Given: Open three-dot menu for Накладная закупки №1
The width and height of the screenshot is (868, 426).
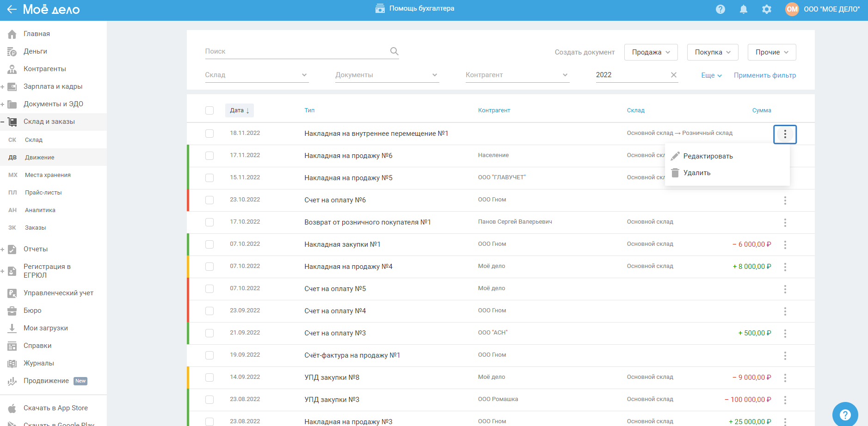Looking at the screenshot, I should coord(785,245).
